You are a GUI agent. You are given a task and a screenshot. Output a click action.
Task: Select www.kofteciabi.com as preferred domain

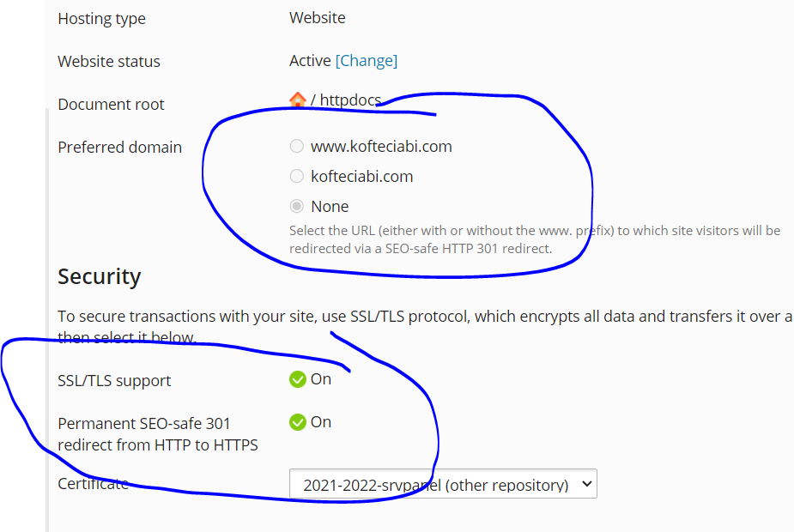point(297,146)
